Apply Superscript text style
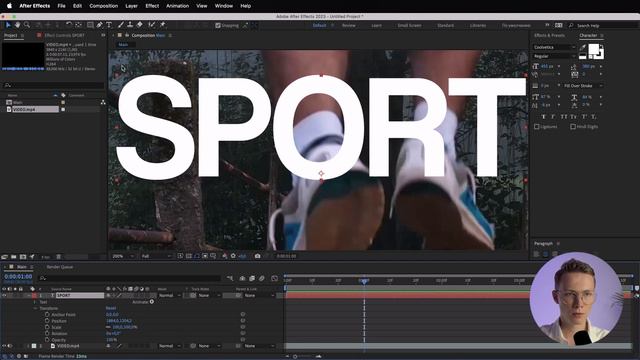Viewport: 640px width, 360px height. tap(584, 117)
